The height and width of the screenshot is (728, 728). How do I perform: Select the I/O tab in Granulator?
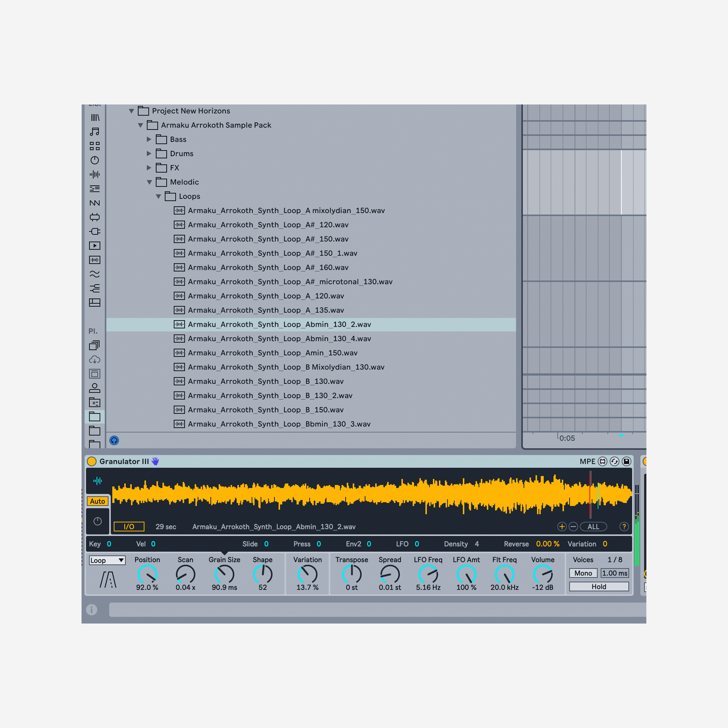(129, 527)
